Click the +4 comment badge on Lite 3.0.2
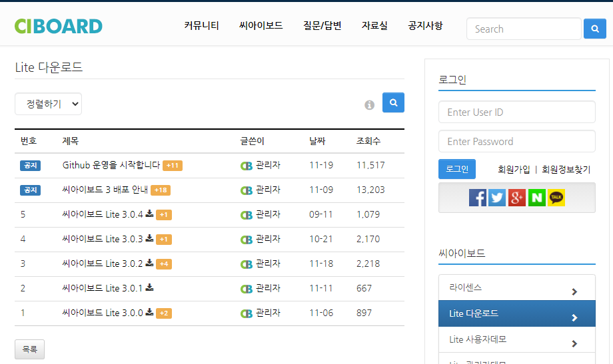The width and height of the screenshot is (613, 364). 164,264
